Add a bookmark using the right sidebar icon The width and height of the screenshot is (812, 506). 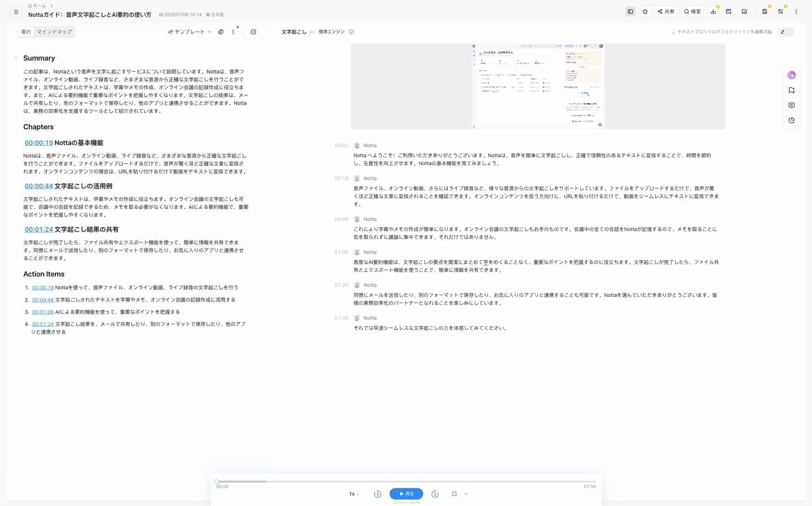pyautogui.click(x=792, y=90)
